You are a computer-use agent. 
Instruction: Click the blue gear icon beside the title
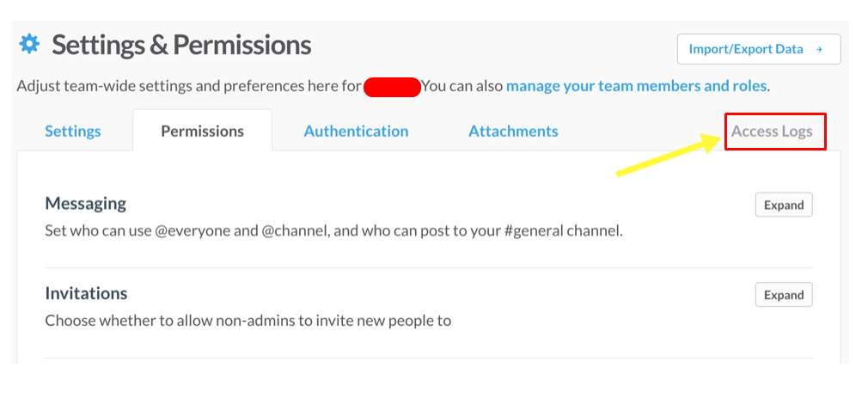point(29,44)
